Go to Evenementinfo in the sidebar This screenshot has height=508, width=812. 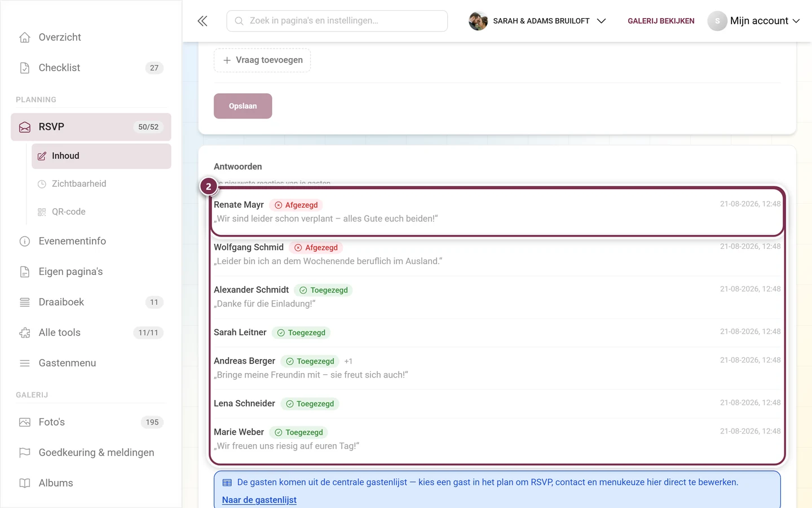(x=91, y=242)
